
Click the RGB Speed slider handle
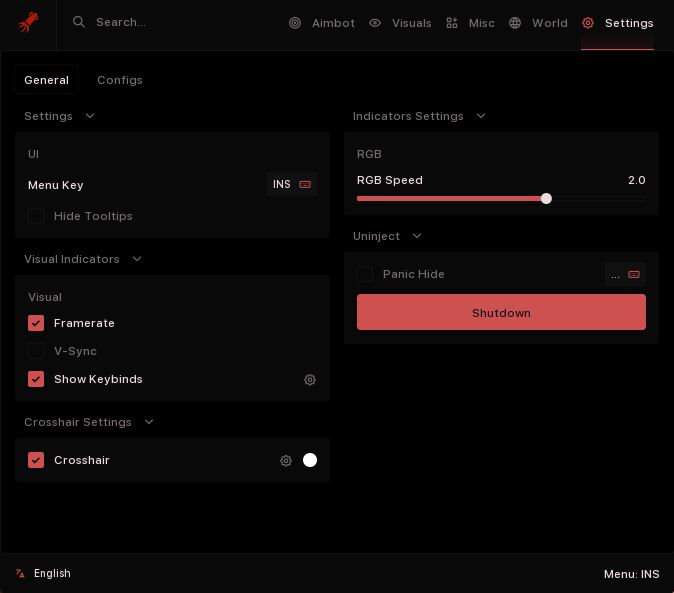tap(546, 199)
